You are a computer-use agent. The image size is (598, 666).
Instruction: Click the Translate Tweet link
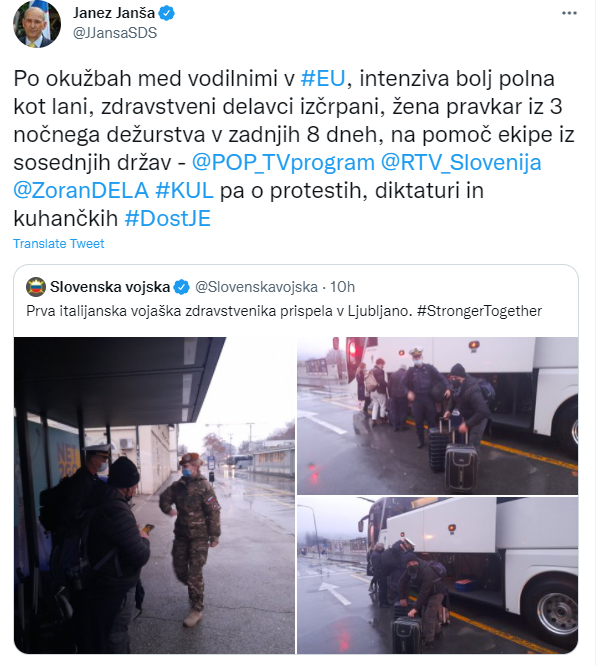59,244
